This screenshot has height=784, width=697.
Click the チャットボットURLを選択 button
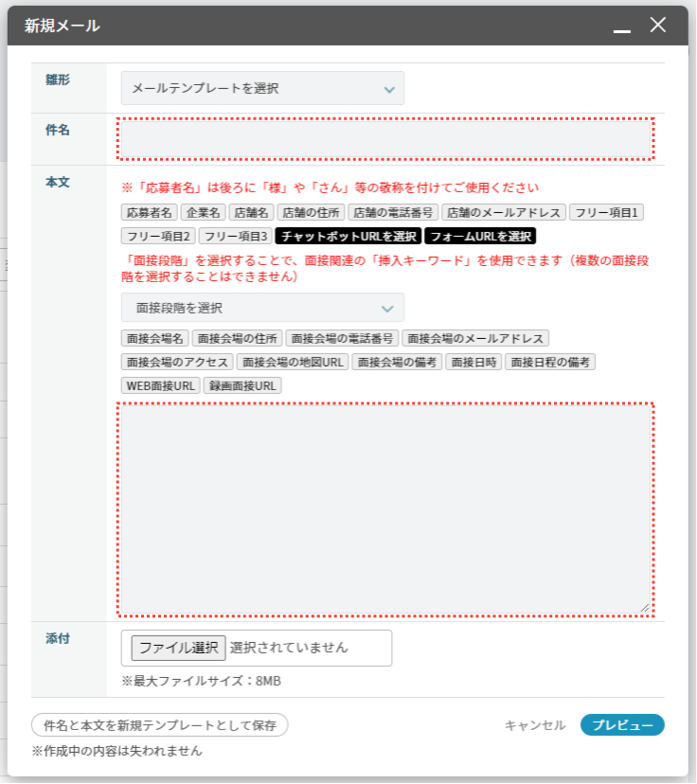348,236
